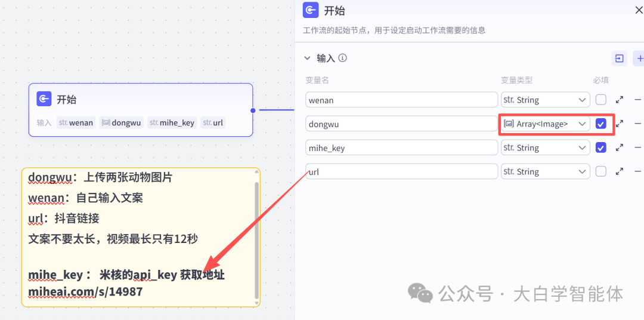Click the 开始 title in panel header

coord(335,11)
